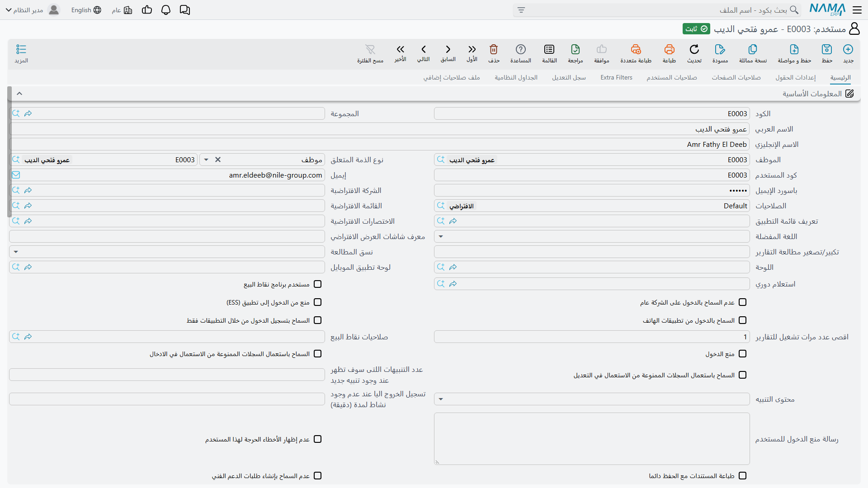Image resolution: width=868 pixels, height=488 pixels.
Task: Go to الأخير (Last) record
Action: point(400,49)
